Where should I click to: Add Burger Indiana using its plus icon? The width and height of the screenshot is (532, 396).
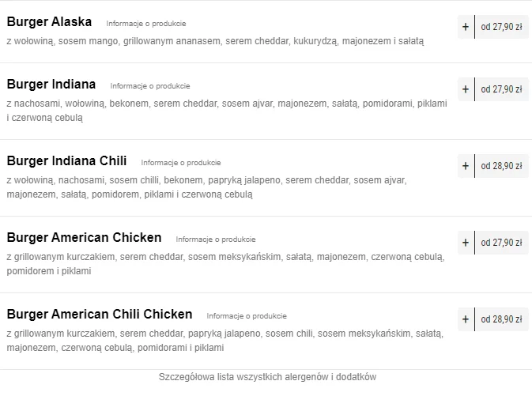pos(466,89)
